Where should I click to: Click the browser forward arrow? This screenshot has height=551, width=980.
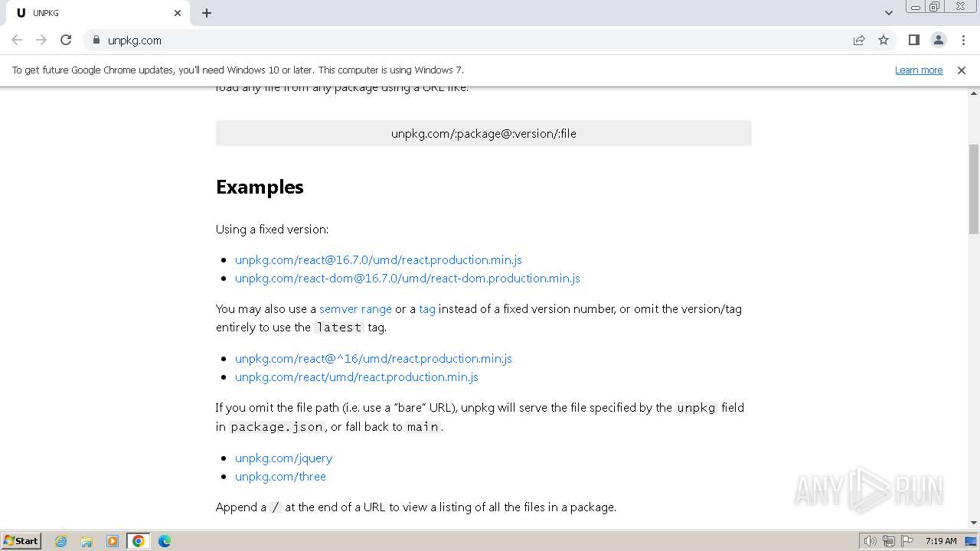(x=41, y=40)
